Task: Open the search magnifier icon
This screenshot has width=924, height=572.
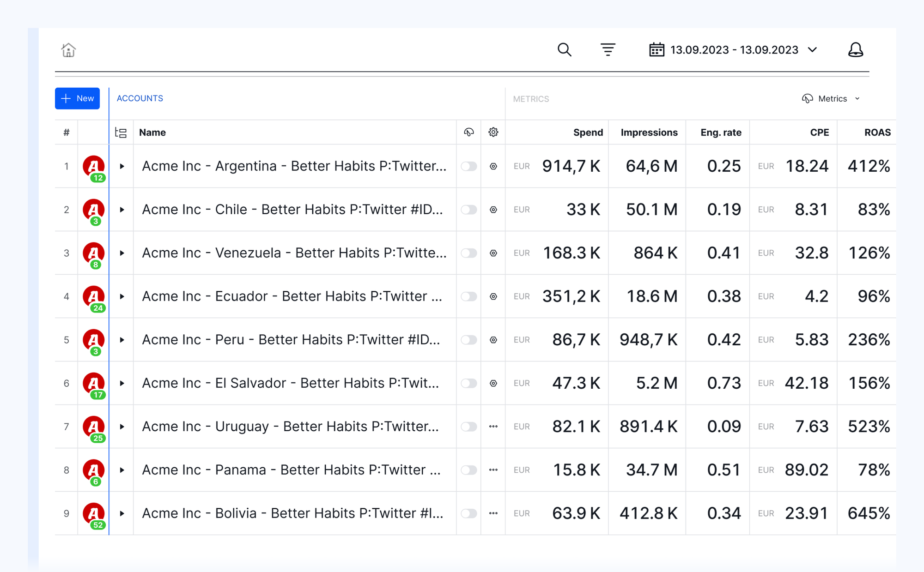Action: point(564,49)
